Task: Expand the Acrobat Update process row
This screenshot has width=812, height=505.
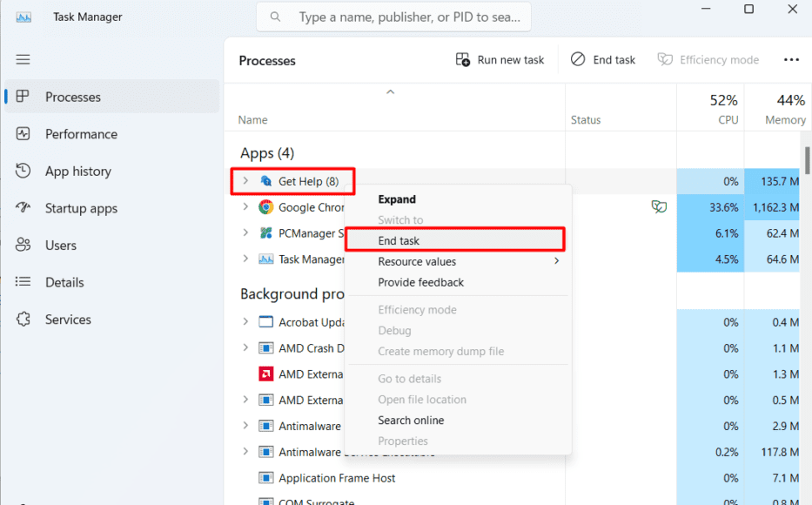Action: click(x=245, y=321)
